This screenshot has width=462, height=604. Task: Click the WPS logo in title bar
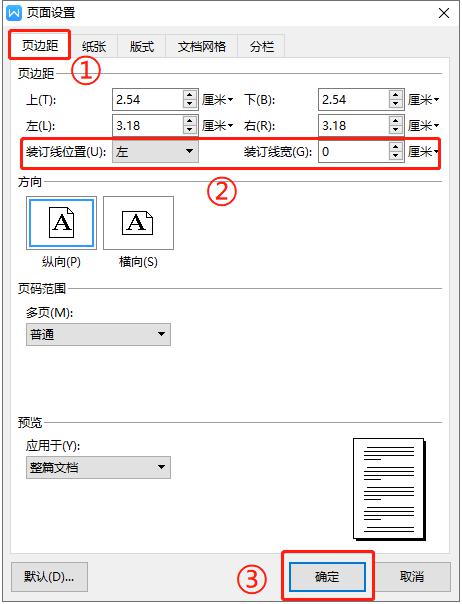click(14, 13)
